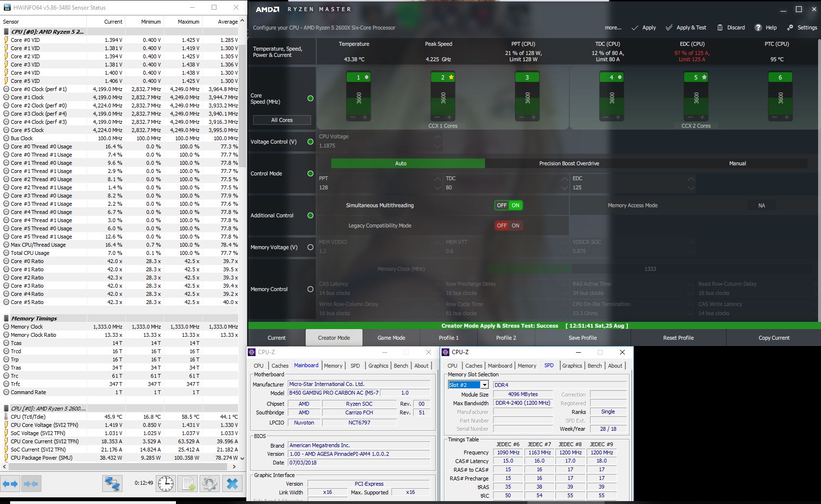Viewport: 821px width, 504px height.
Task: Click the CPU-Z Mainboard window title icon
Action: pyautogui.click(x=252, y=352)
